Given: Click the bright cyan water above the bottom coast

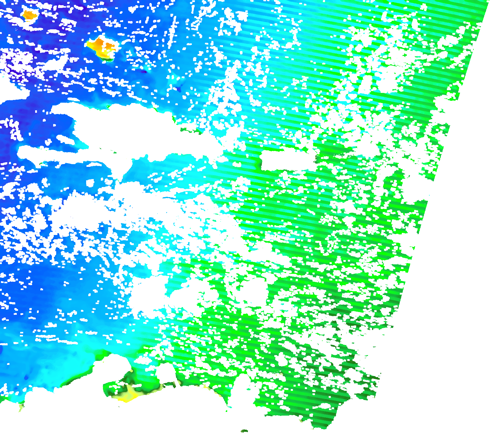Looking at the screenshot, I should click(122, 345).
